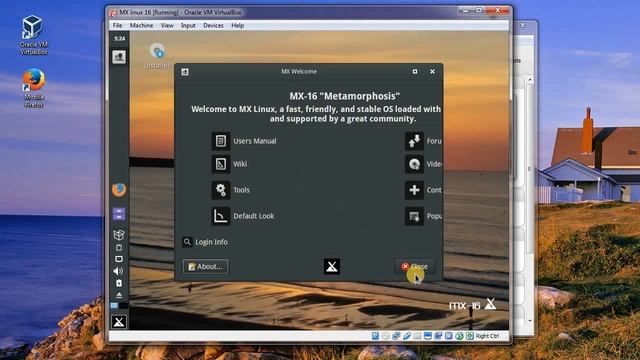The image size is (640, 360).
Task: Click the workspace switcher in the MX panel
Action: [119, 305]
